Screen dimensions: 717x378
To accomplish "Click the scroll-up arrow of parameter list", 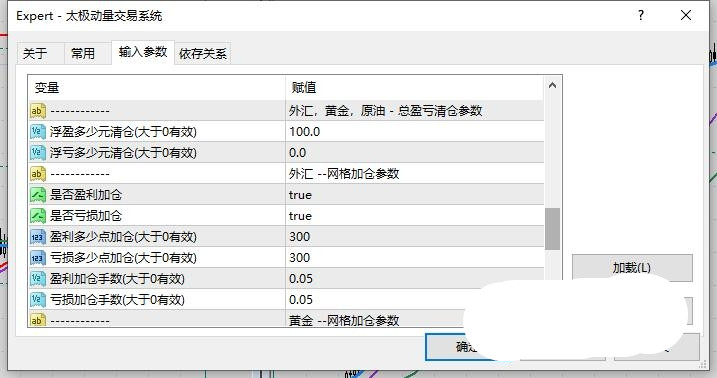I will point(552,85).
